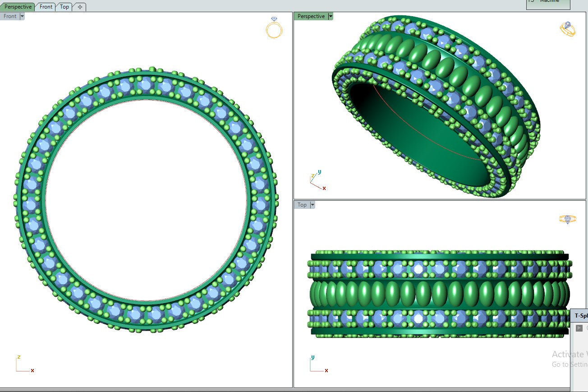Select the Top viewport tab
The width and height of the screenshot is (588, 392).
[64, 7]
